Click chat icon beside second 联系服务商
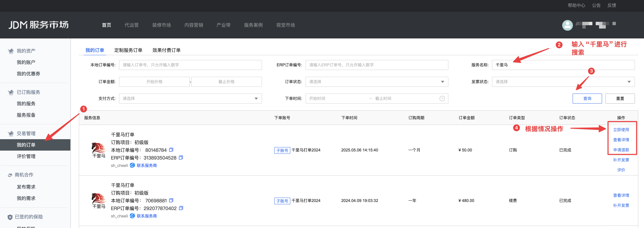The width and height of the screenshot is (644, 228). (132, 216)
